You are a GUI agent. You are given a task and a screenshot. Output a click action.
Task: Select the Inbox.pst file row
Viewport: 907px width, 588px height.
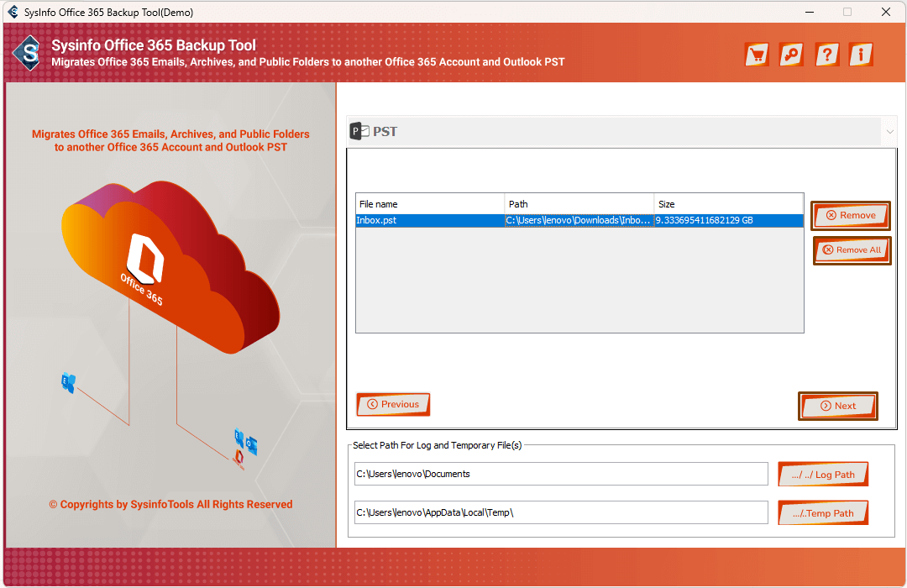[579, 220]
